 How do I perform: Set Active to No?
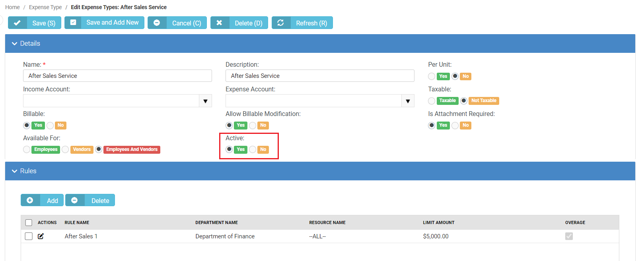point(253,149)
